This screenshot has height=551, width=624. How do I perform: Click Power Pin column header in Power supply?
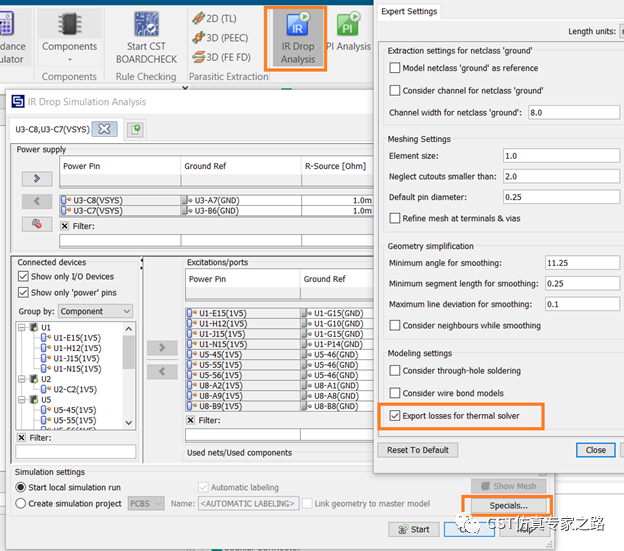coord(120,166)
